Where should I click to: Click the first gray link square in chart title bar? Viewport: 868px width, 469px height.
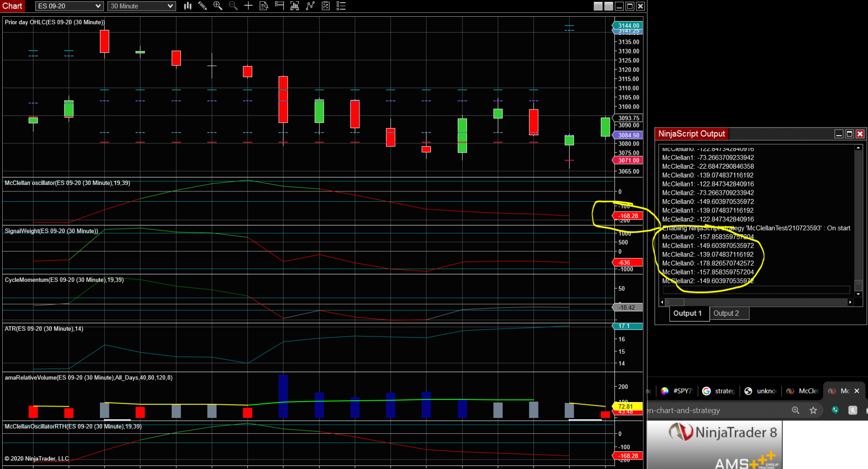598,6
